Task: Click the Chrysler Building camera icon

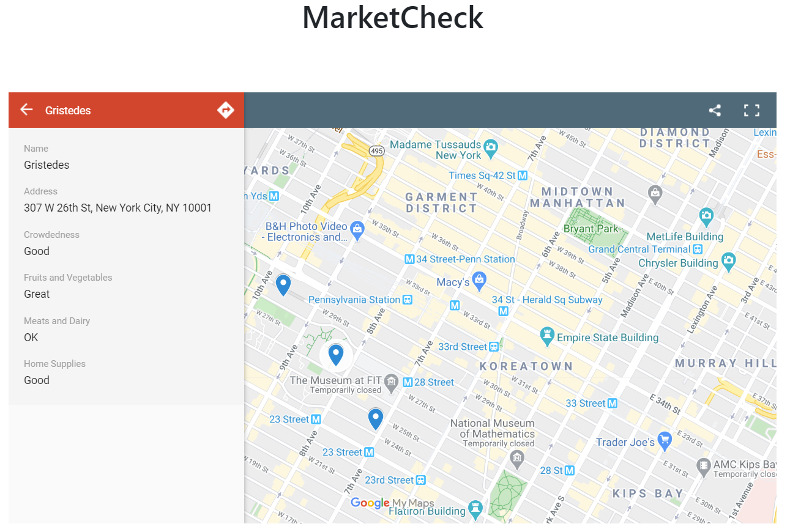Action: (728, 261)
